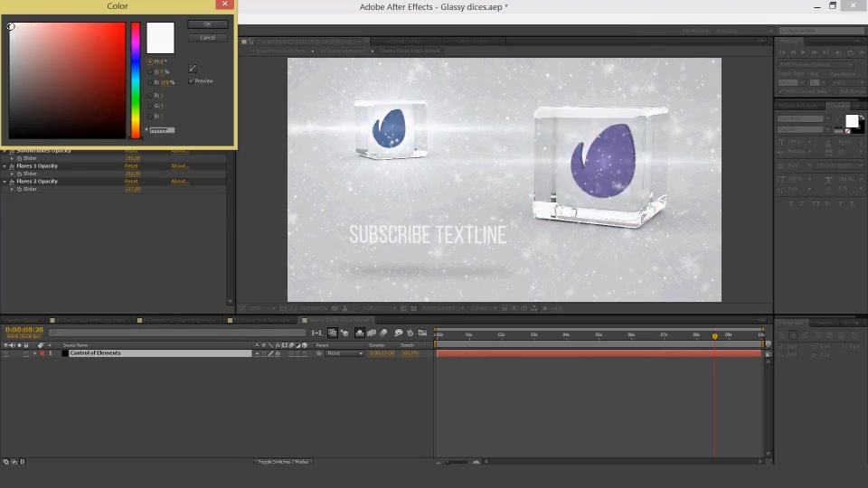Click the 152,00 slider value

(133, 174)
